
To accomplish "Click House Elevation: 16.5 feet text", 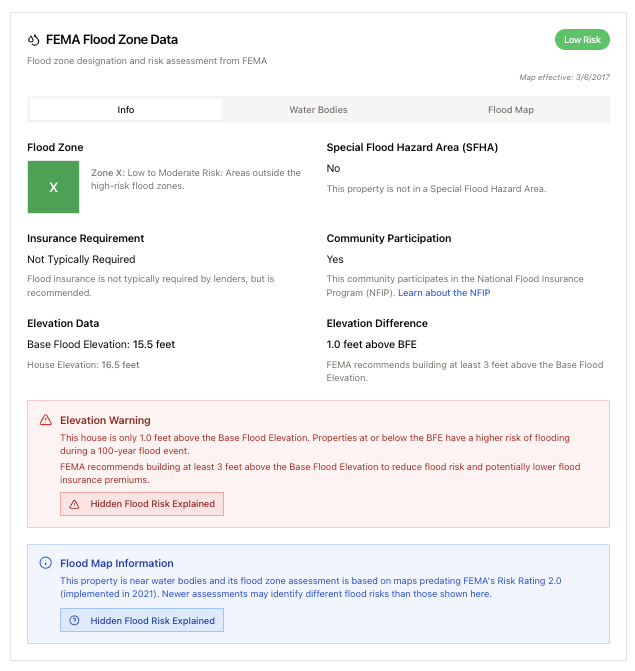I will (83, 365).
